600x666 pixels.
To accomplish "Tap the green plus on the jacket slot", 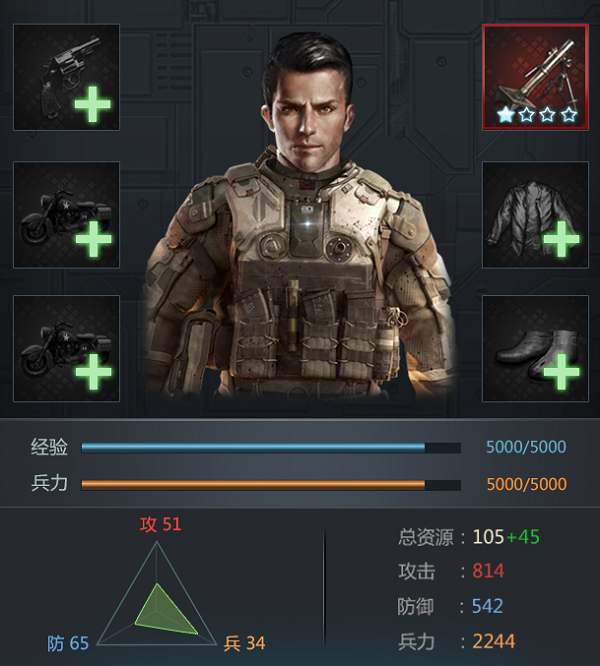I will click(561, 239).
